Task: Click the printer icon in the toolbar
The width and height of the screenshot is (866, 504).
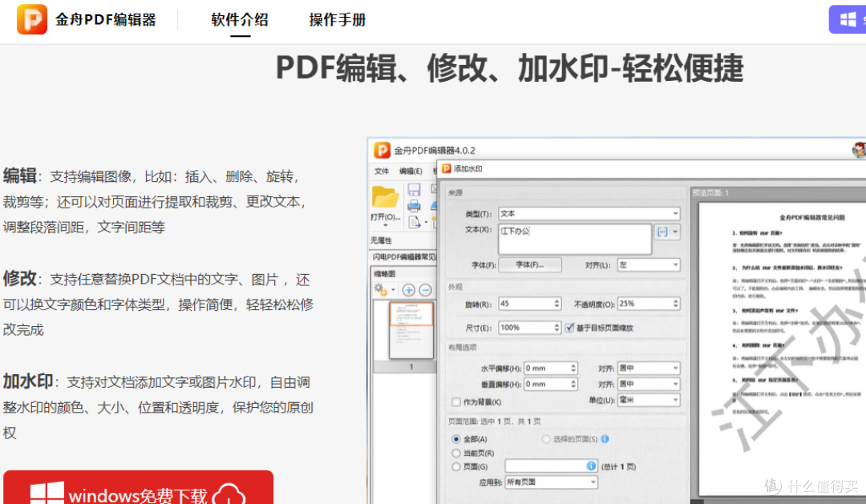Action: [414, 206]
